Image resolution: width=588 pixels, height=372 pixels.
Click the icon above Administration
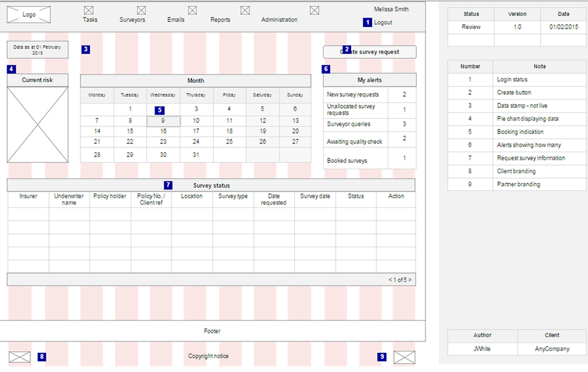click(x=314, y=10)
